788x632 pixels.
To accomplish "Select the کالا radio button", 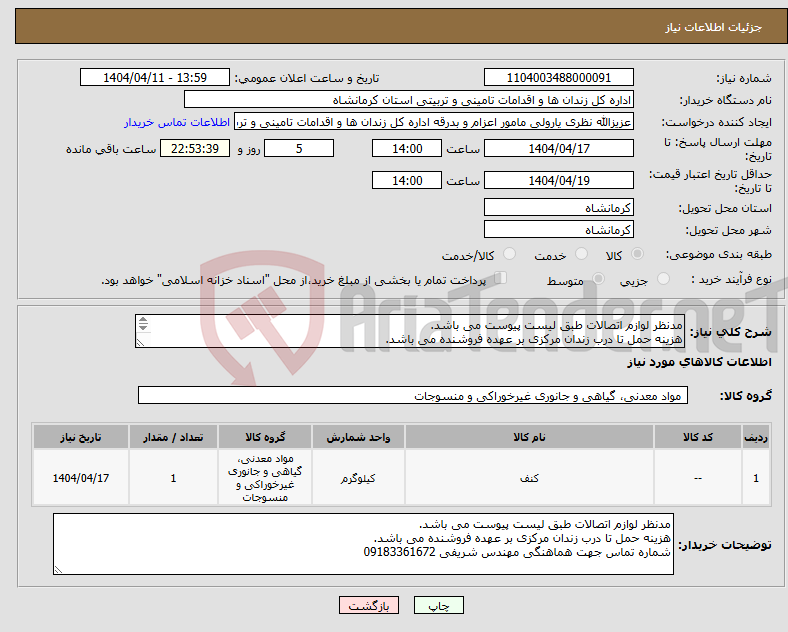I will pyautogui.click(x=637, y=254).
